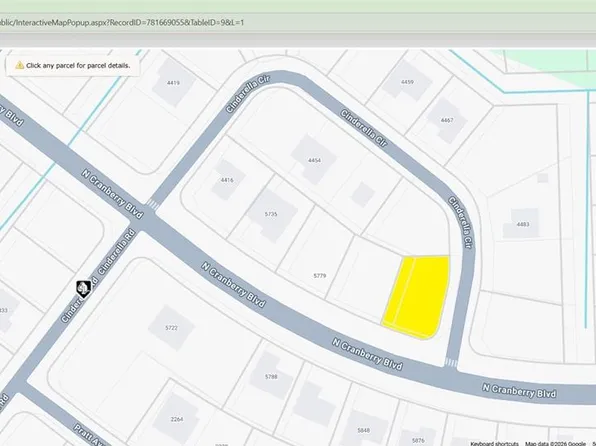Screen dimensions: 596x446
Task: Click 'Click any parcel for parcel details' notice
Action: [73, 65]
